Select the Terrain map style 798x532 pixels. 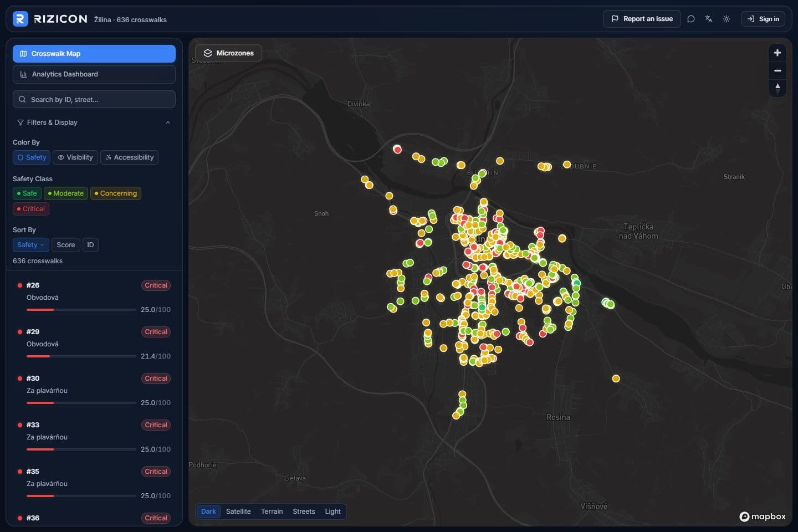tap(272, 511)
